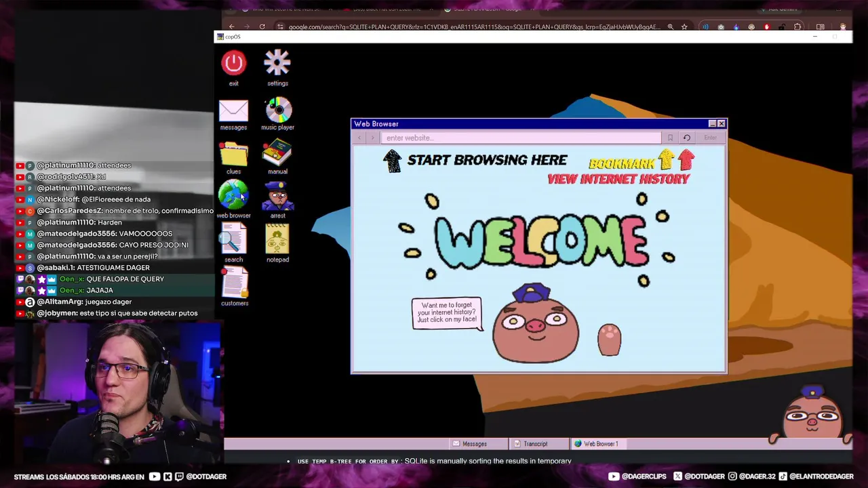Image resolution: width=868 pixels, height=488 pixels.
Task: Click the 'JAJAJA' chat message
Action: pos(100,290)
